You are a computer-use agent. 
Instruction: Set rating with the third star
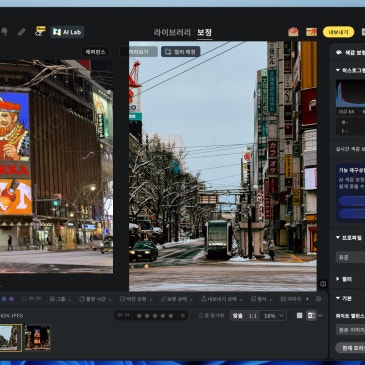click(155, 315)
